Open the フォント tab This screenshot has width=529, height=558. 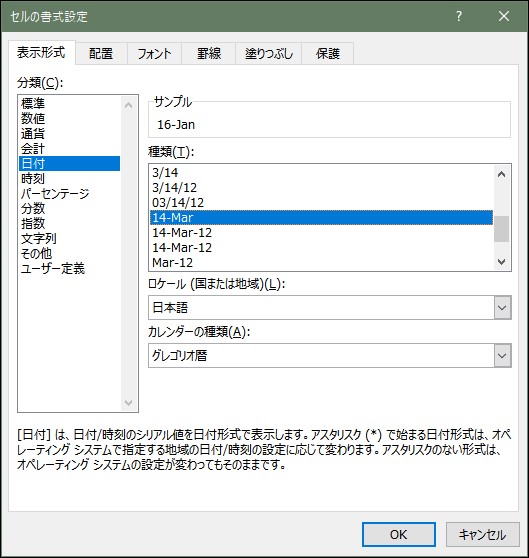(154, 53)
